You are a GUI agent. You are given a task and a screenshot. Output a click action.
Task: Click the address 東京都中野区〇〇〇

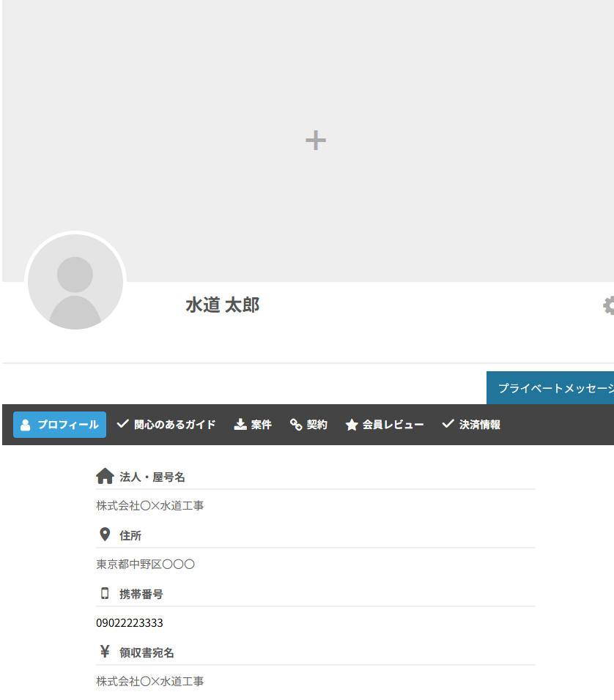click(145, 565)
